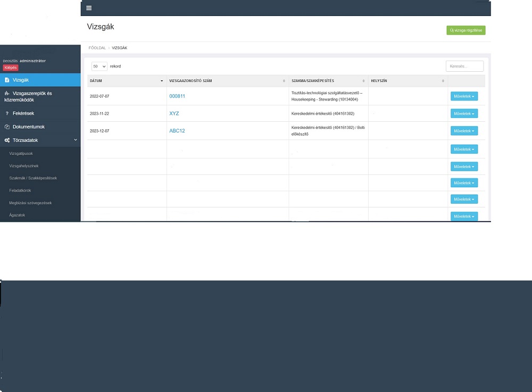
Task: Click the Törzsadatok gears icon
Action: coord(7,140)
